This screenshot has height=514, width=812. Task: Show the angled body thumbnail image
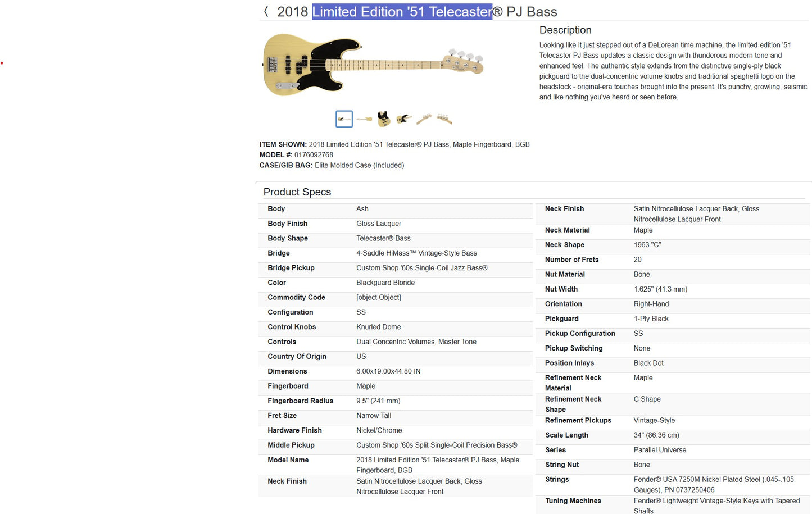(403, 119)
